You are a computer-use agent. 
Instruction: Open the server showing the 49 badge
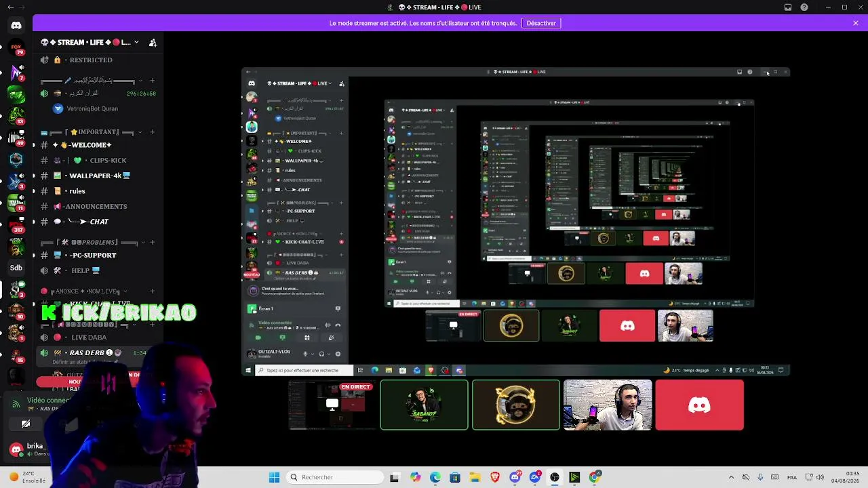click(x=16, y=138)
